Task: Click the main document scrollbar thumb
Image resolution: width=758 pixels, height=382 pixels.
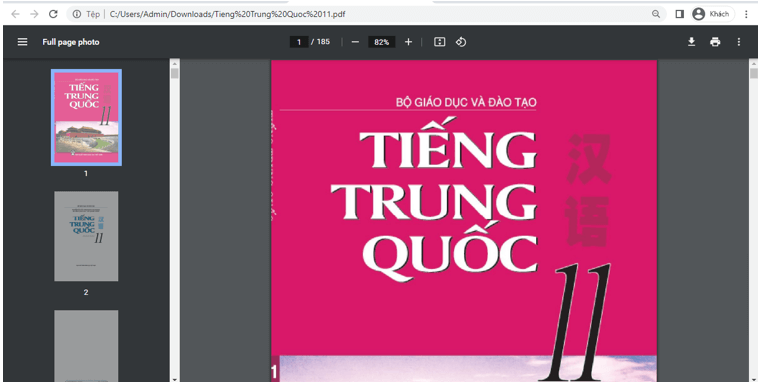Action: (753, 73)
